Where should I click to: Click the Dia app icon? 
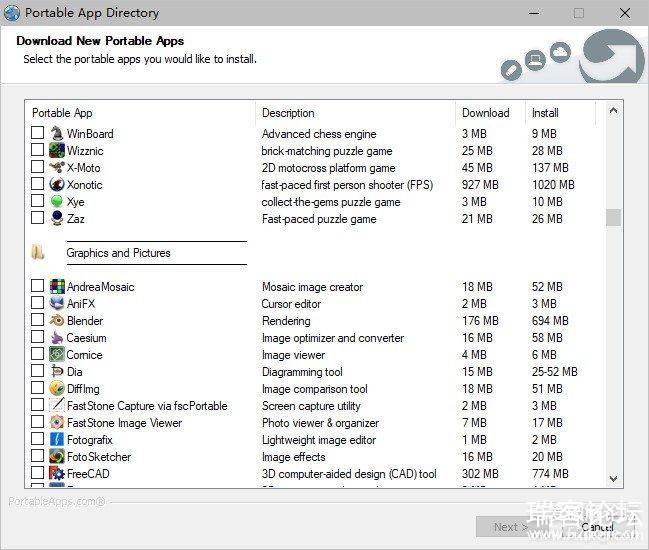[57, 371]
